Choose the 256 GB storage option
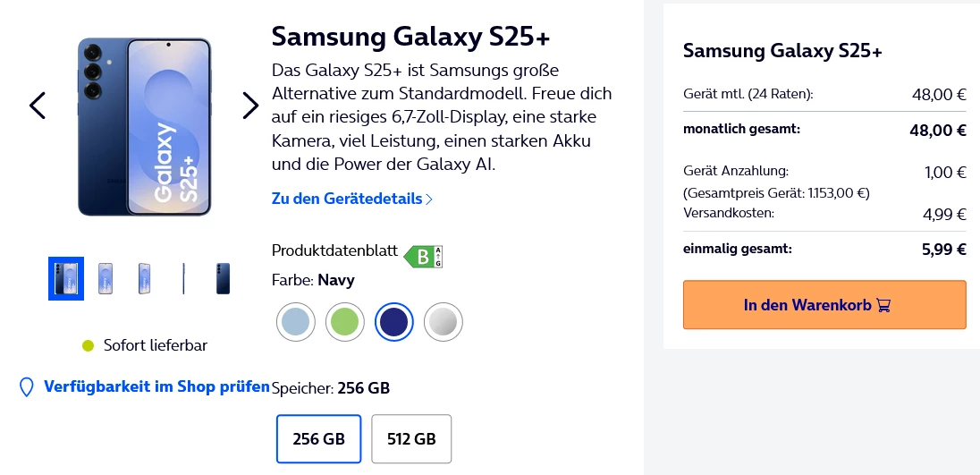980x475 pixels. point(318,438)
